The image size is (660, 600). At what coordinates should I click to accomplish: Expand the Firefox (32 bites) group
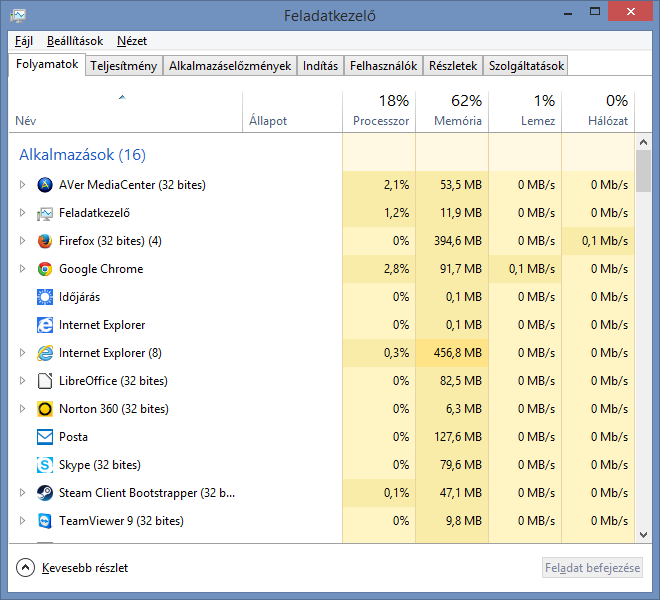(x=22, y=241)
